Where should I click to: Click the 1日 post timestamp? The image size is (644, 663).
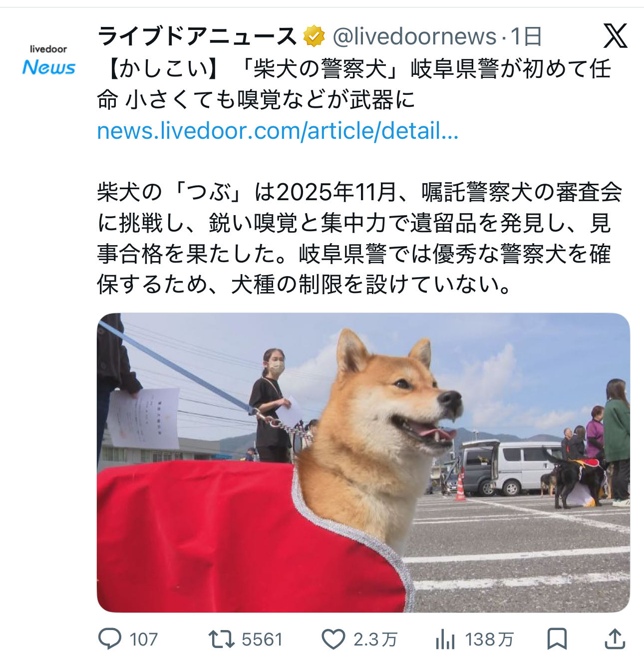pos(526,36)
